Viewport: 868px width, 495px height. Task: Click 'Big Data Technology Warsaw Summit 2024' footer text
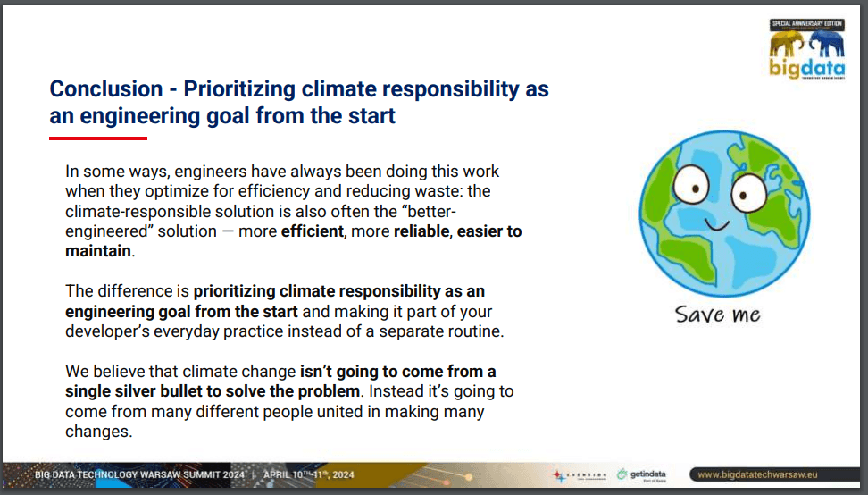pos(139,475)
